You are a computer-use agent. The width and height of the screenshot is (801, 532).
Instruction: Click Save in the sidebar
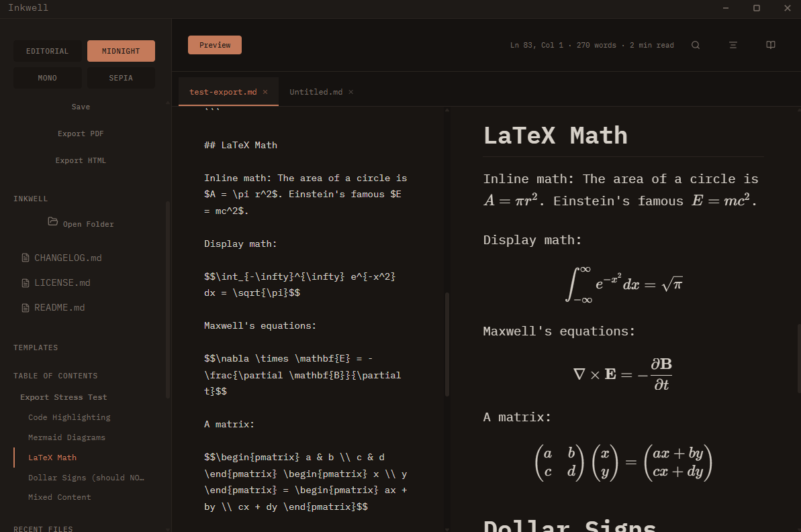[81, 107]
